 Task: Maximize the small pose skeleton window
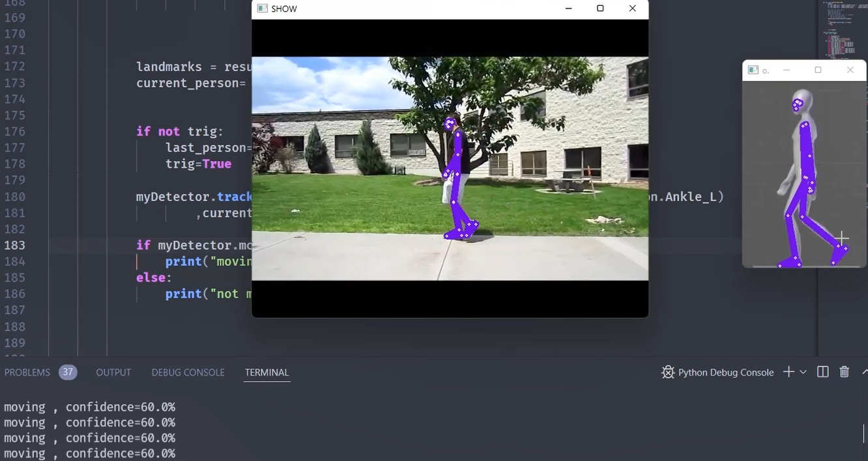pyautogui.click(x=818, y=70)
